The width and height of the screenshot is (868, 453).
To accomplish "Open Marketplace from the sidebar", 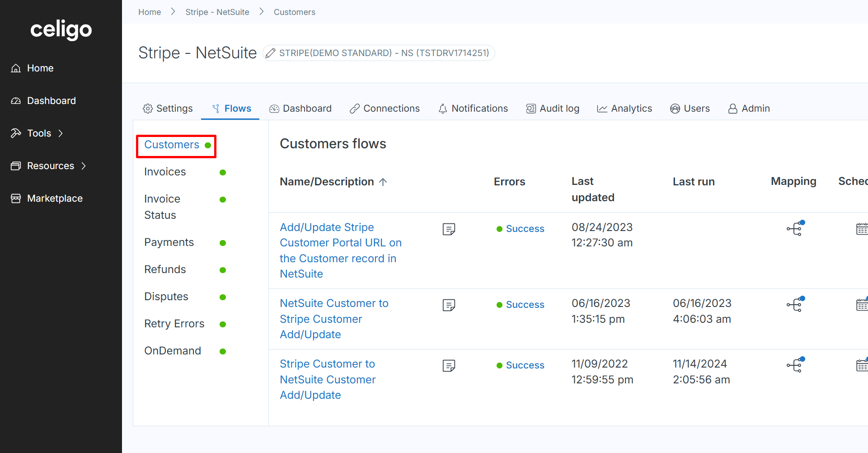I will [x=55, y=198].
